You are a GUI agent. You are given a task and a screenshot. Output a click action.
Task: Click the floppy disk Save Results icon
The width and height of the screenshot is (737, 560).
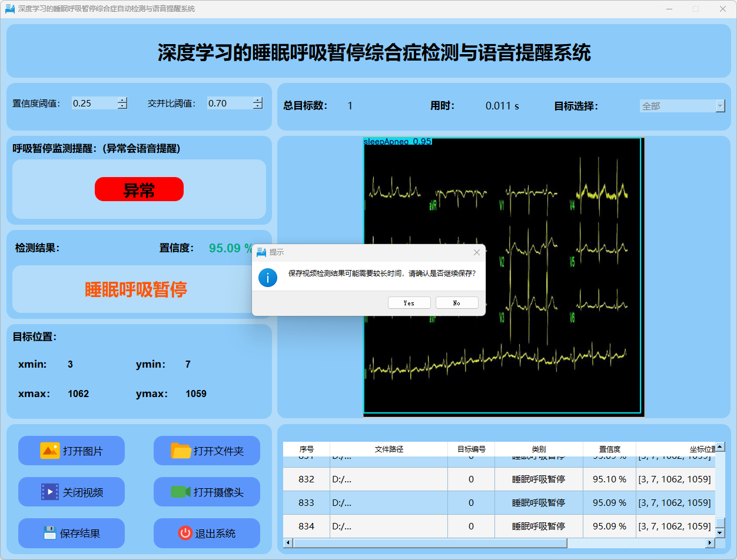tap(49, 533)
